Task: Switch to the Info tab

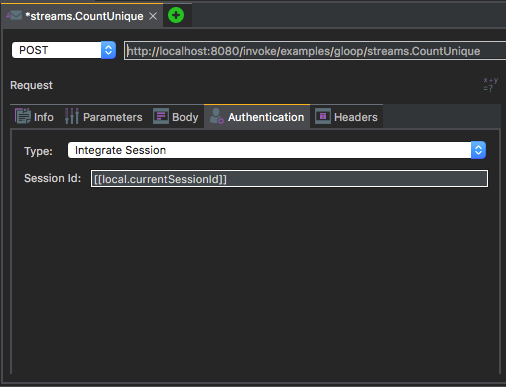Action: [x=34, y=117]
